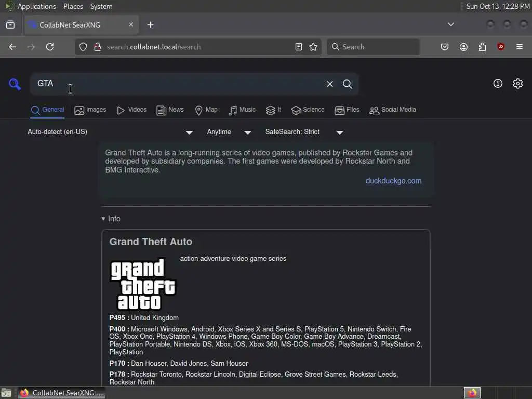Image resolution: width=532 pixels, height=399 pixels.
Task: Go back to previous page
Action: point(12,47)
